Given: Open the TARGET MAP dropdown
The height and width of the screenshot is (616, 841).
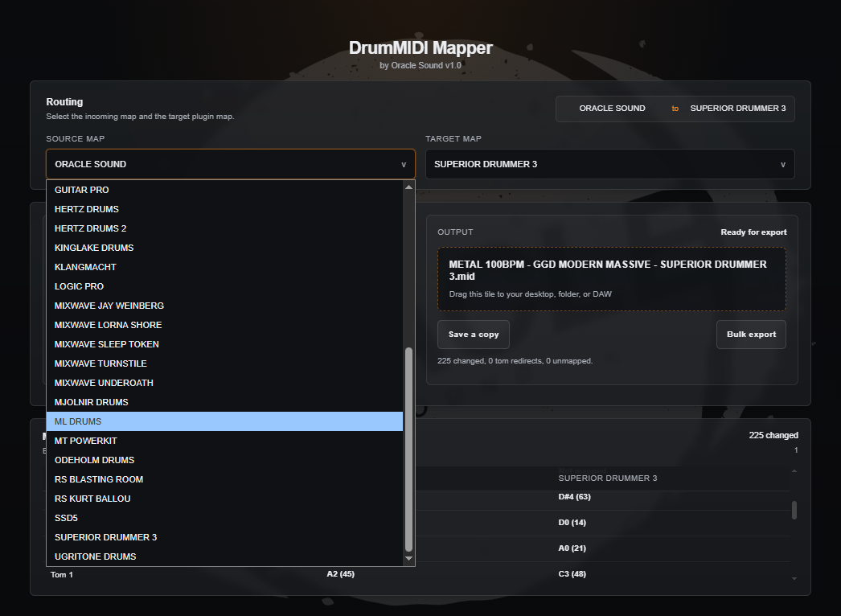Looking at the screenshot, I should tap(609, 163).
